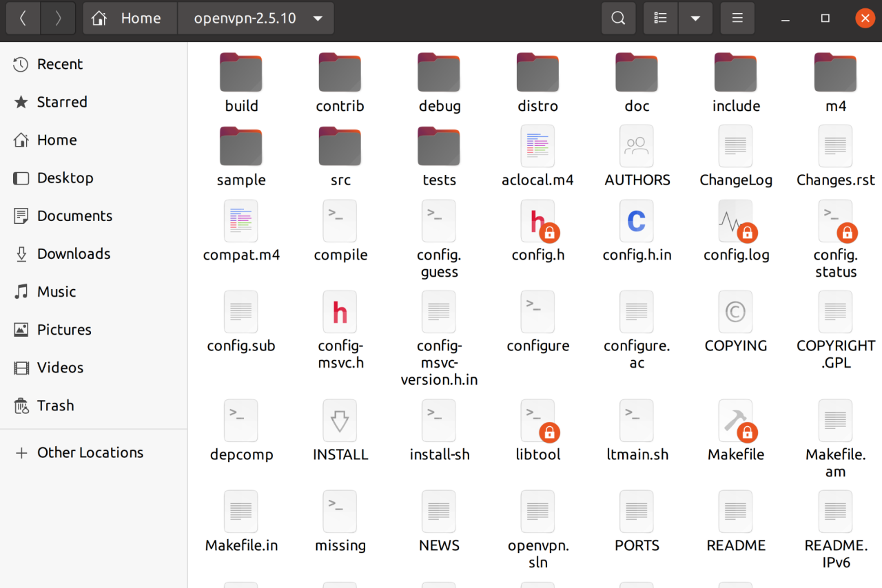Image resolution: width=882 pixels, height=588 pixels.
Task: Switch to list view
Action: 661,19
